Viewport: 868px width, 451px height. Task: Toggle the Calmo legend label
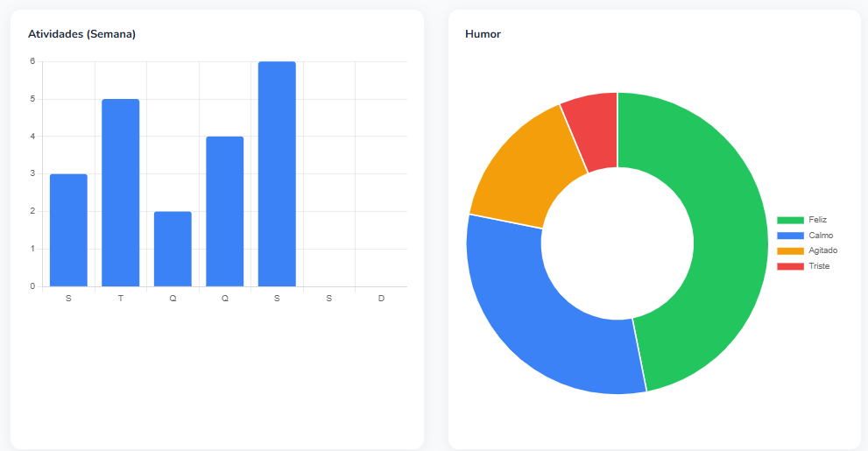coord(821,236)
